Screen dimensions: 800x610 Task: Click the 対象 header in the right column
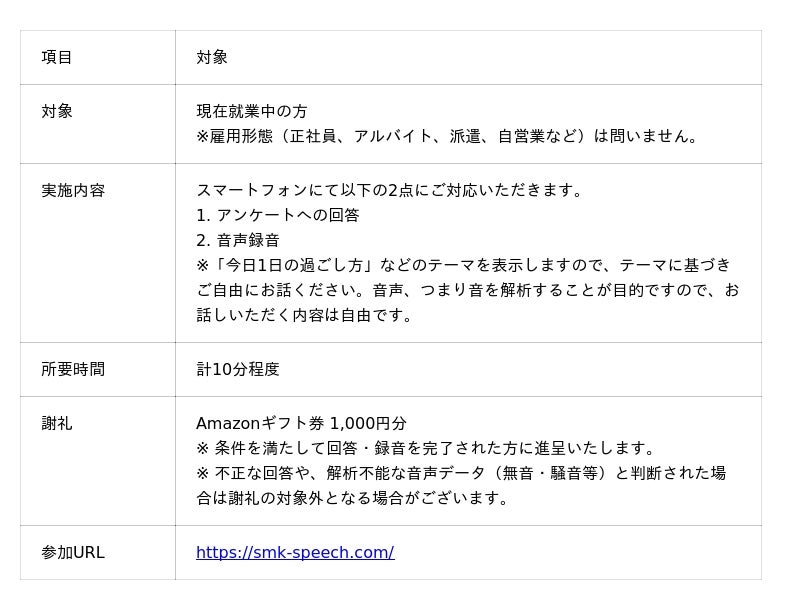point(212,57)
